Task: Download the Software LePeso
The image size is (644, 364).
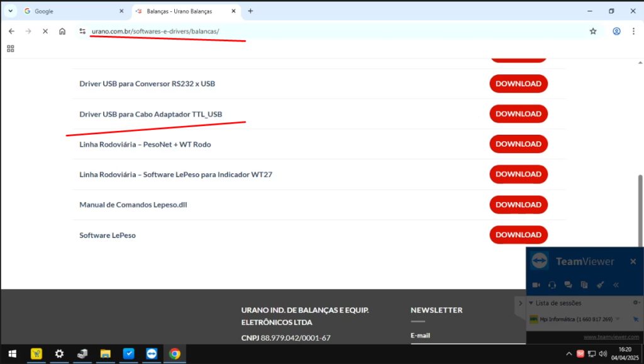Action: (x=518, y=235)
